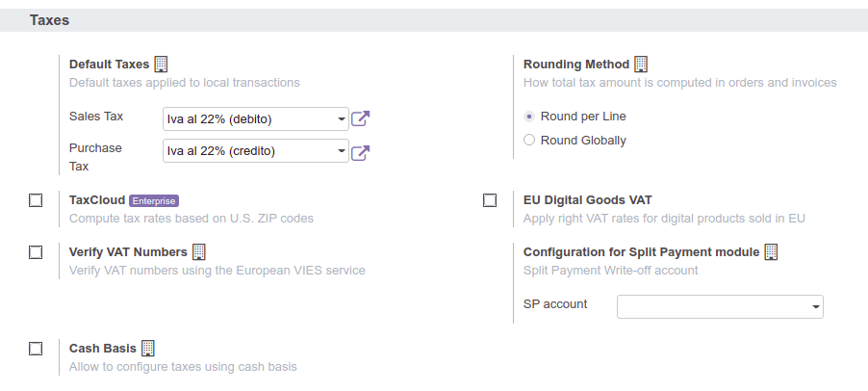Enable the TaxCloud checkbox
868x391 pixels.
[36, 200]
